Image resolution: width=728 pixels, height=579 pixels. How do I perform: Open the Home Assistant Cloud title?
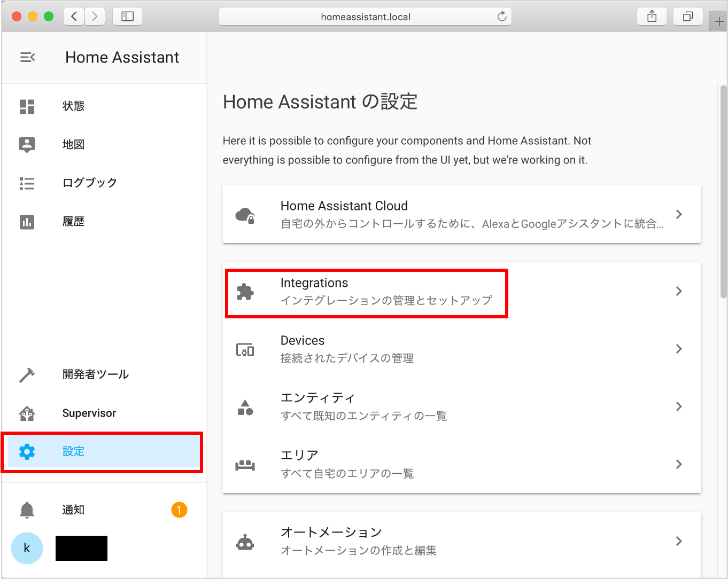[344, 206]
